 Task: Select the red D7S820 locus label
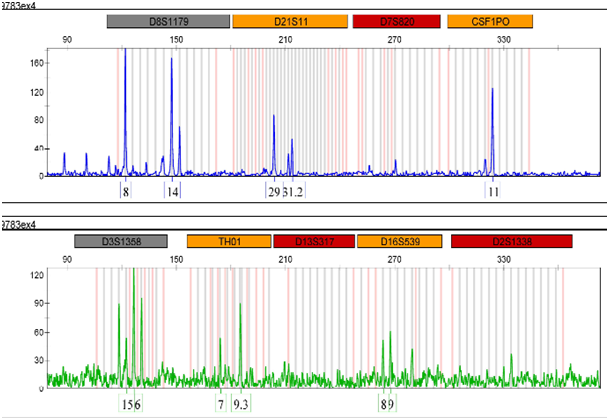pos(397,21)
